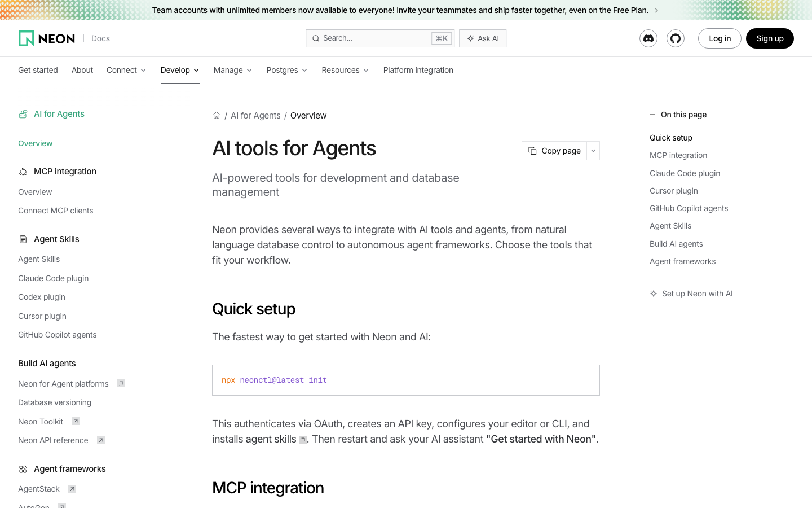Open the Copy page options chevron

coord(593,151)
